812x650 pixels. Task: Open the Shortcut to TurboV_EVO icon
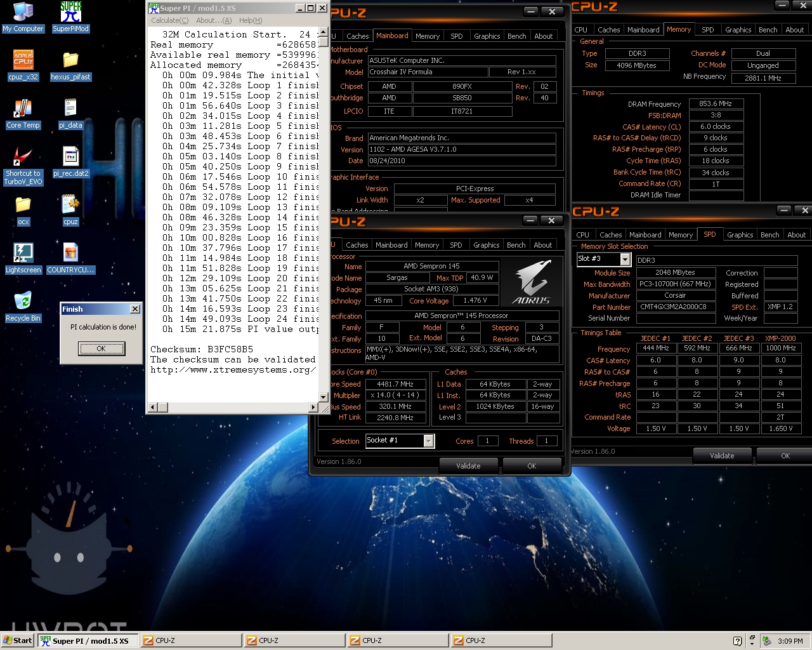[x=23, y=166]
